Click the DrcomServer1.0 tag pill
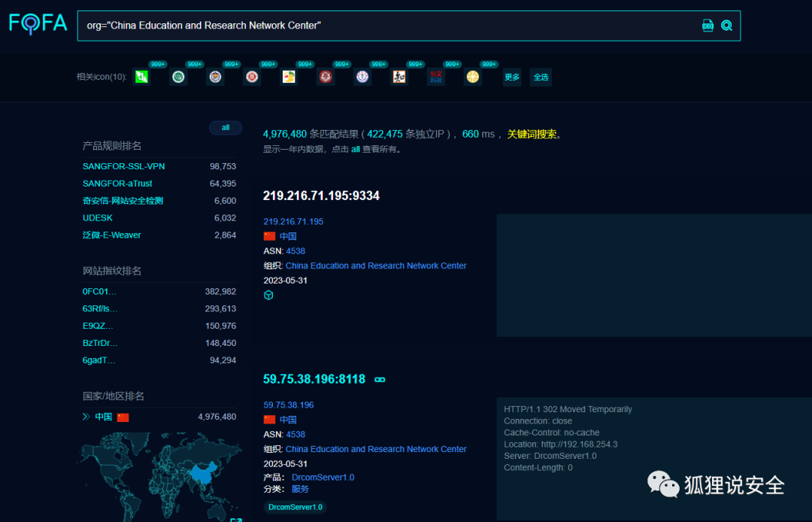Screen dimensions: 812x522 tap(295, 507)
